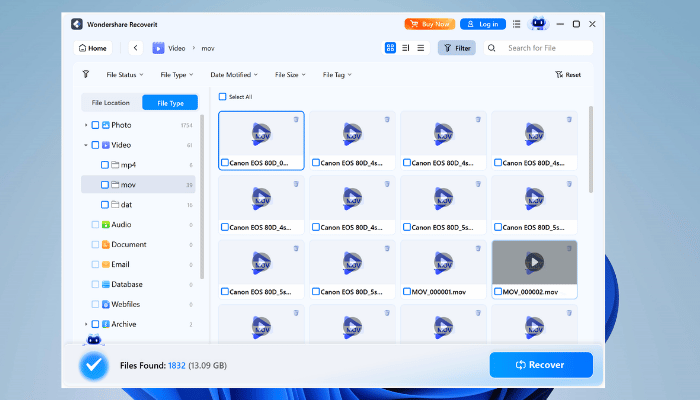Check the mov folder checkbox
The width and height of the screenshot is (700, 400).
[x=105, y=185]
